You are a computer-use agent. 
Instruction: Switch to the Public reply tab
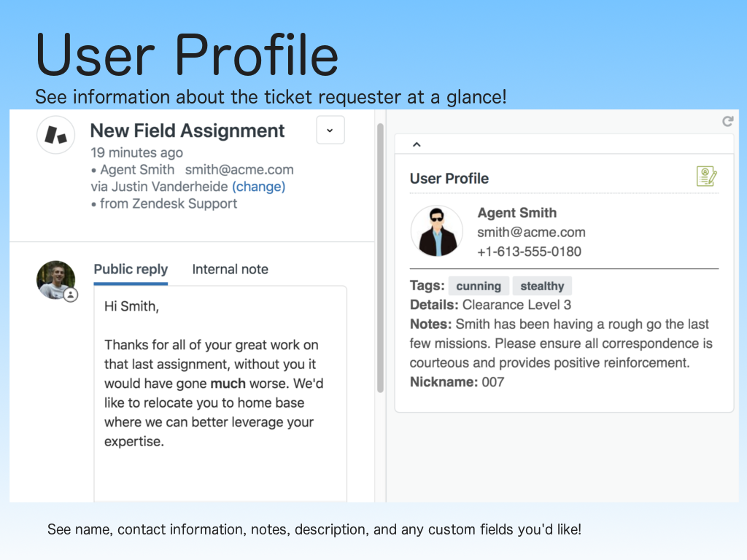(131, 269)
